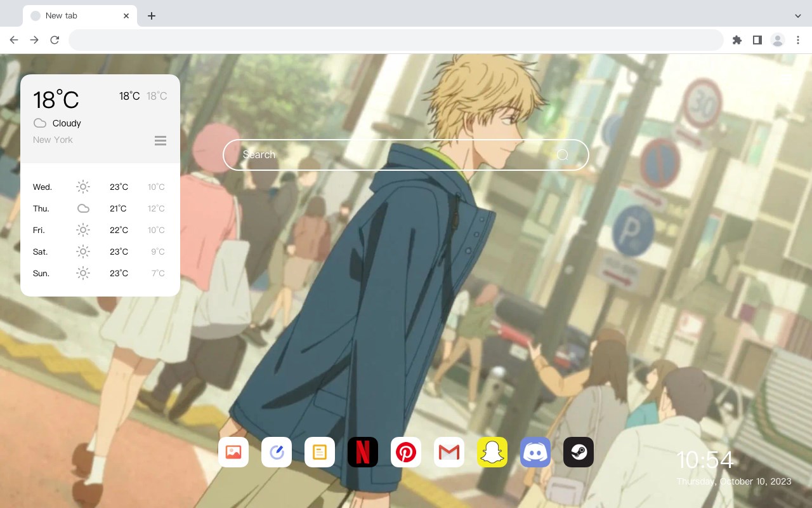Select the Sun. forecast row label
This screenshot has height=508, width=812.
click(41, 274)
